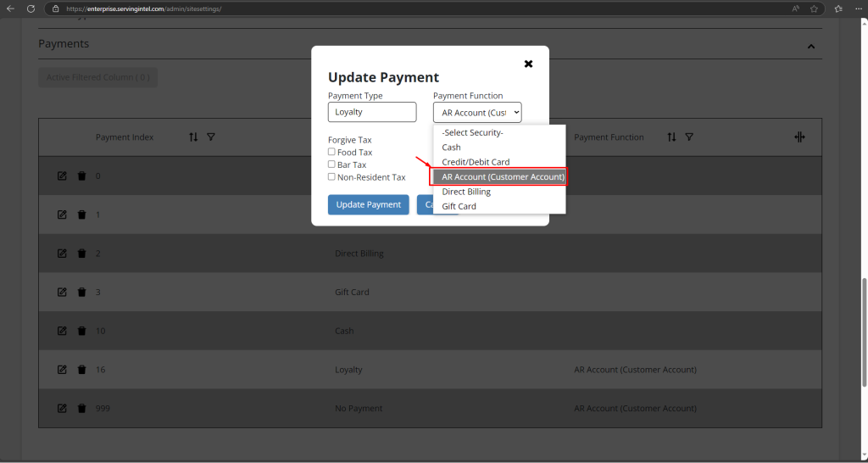Viewport: 868px width, 463px height.
Task: Click the Update Payment button
Action: pos(368,204)
